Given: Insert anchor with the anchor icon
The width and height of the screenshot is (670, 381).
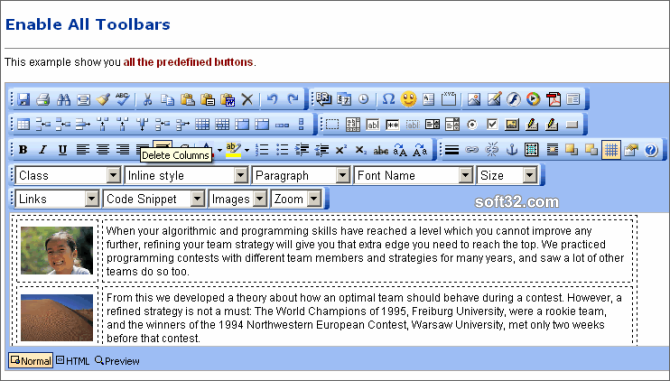Looking at the screenshot, I should 511,149.
